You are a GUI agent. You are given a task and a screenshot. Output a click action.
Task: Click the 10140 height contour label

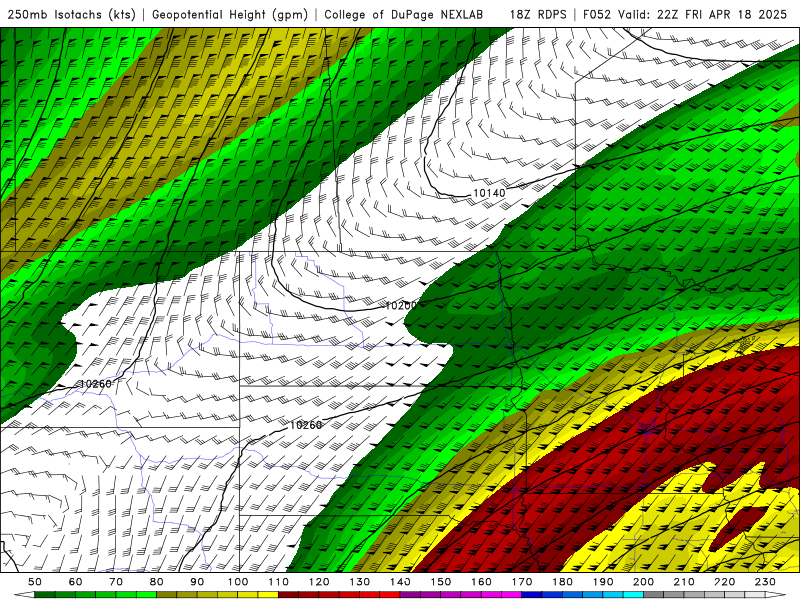coord(489,193)
